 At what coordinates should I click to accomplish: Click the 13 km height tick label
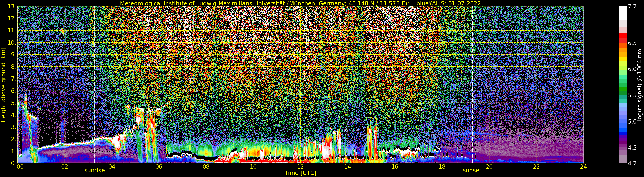[12, 6]
